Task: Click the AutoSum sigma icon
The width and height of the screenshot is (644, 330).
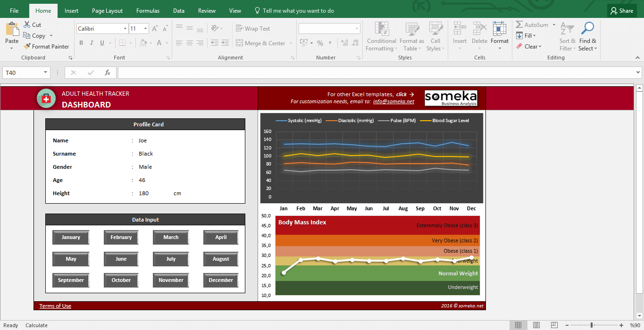Action: pyautogui.click(x=519, y=25)
